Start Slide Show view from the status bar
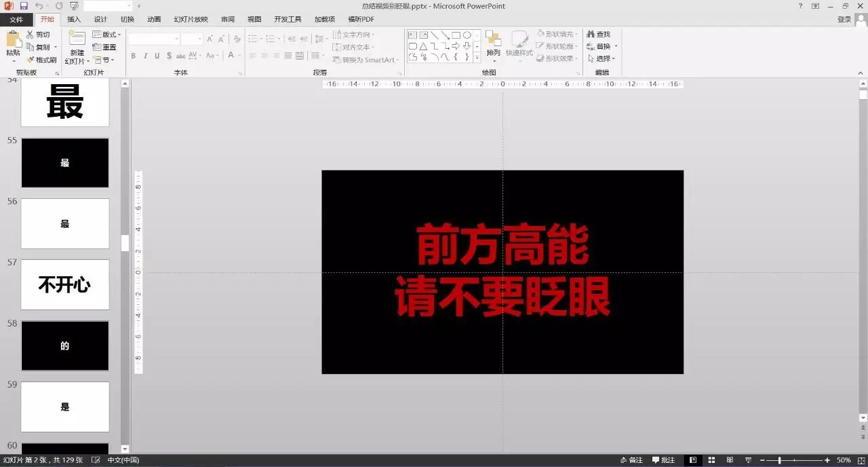 point(748,460)
